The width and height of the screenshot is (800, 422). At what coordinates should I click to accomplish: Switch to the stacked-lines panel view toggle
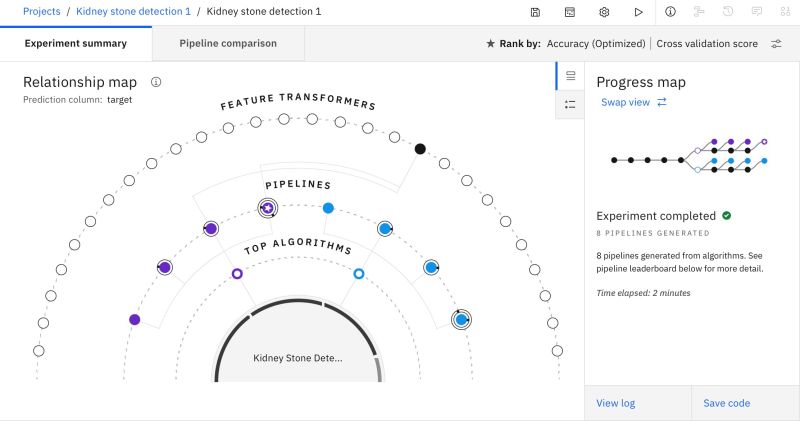[570, 76]
